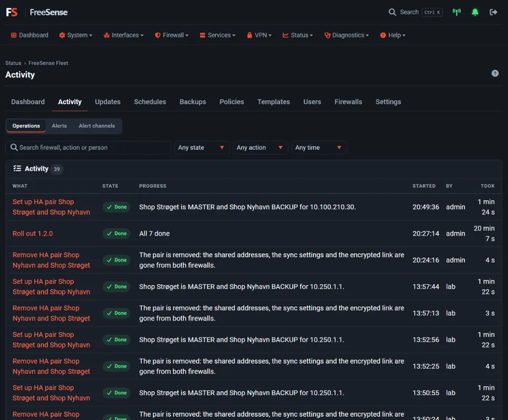Open the fleet Settings tab
The width and height of the screenshot is (508, 420).
[x=388, y=102]
